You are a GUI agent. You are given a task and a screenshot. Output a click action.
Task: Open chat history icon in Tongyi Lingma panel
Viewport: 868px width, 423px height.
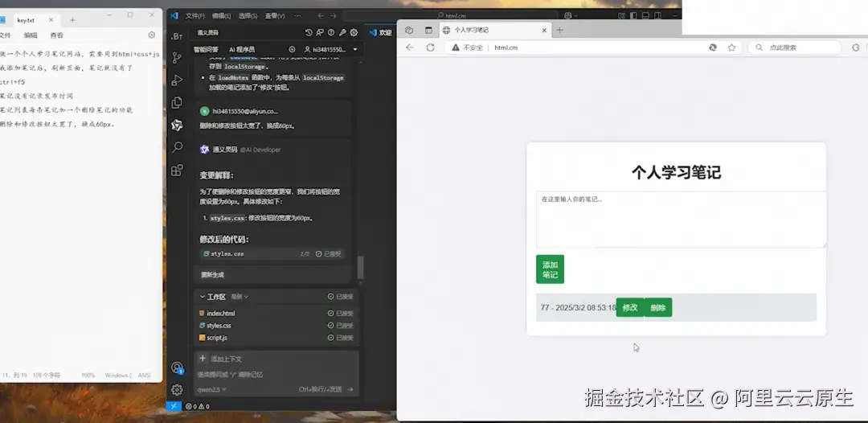pos(309,33)
